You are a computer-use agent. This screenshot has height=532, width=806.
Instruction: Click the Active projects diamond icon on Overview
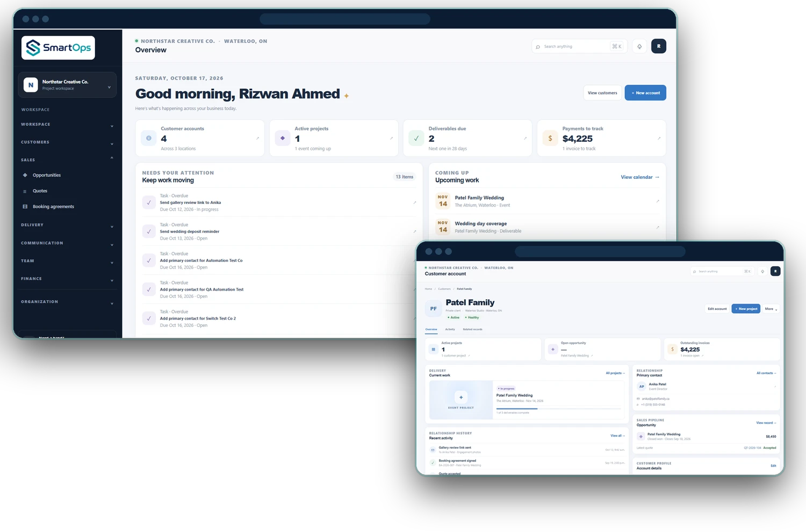(x=283, y=138)
